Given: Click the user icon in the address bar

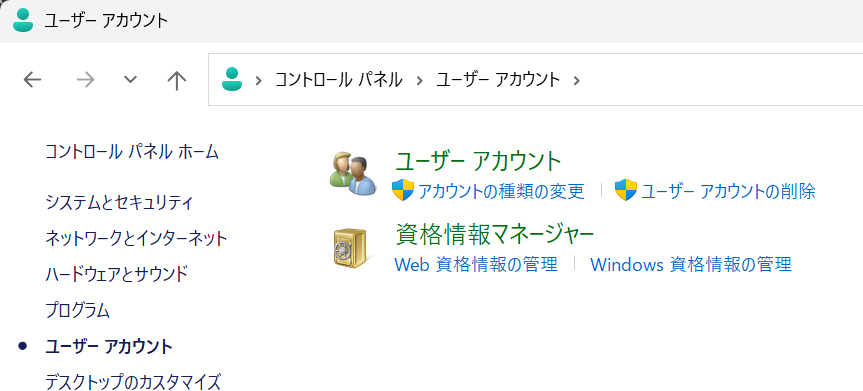Looking at the screenshot, I should click(x=232, y=79).
